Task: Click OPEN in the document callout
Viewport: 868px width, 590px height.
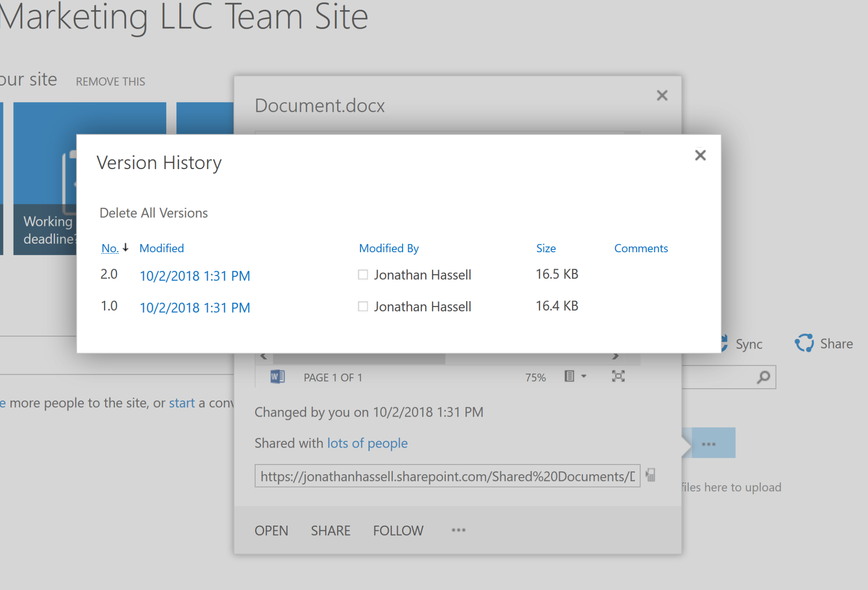Action: (271, 530)
